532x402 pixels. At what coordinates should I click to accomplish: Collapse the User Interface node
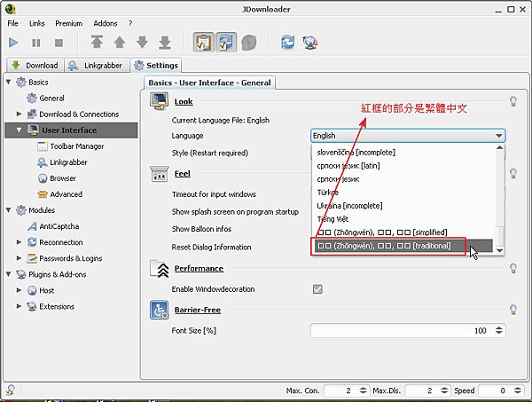point(19,130)
